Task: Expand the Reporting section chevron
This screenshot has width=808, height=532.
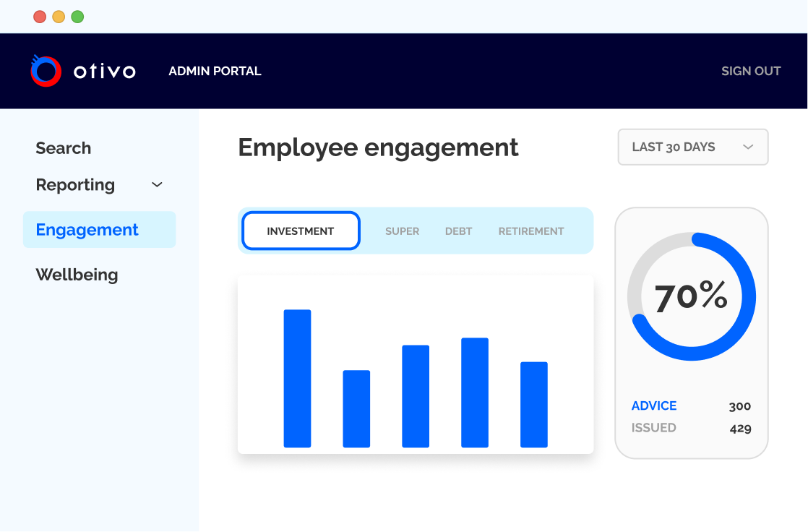Action: pyautogui.click(x=157, y=185)
